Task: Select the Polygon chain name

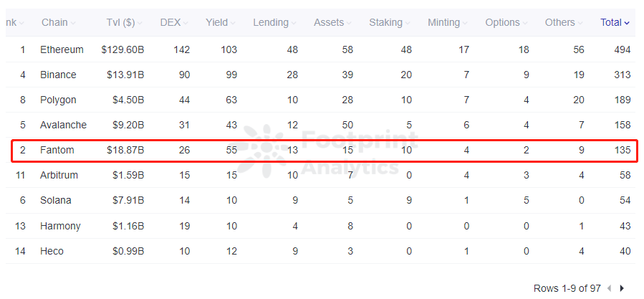Action: (x=58, y=100)
